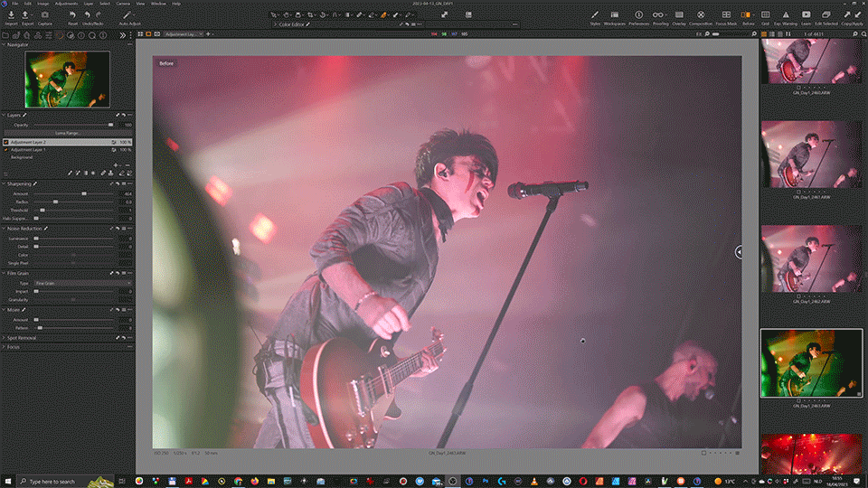The width and height of the screenshot is (868, 488).
Task: Select the rotate cursor tool
Action: pos(324,15)
